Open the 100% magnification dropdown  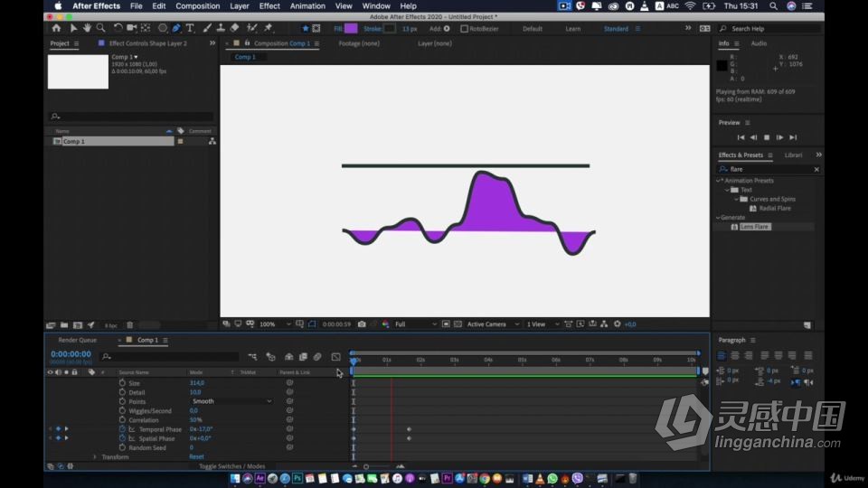[275, 324]
